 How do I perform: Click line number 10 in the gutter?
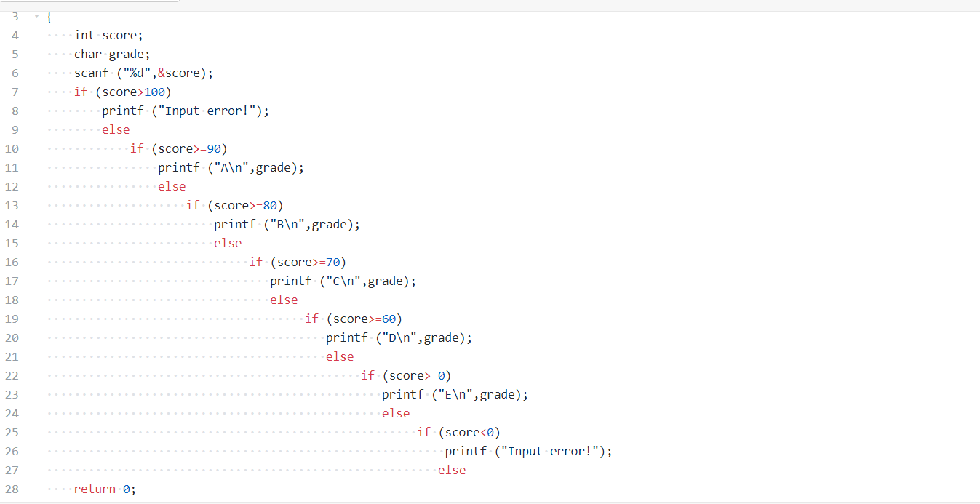(x=12, y=148)
